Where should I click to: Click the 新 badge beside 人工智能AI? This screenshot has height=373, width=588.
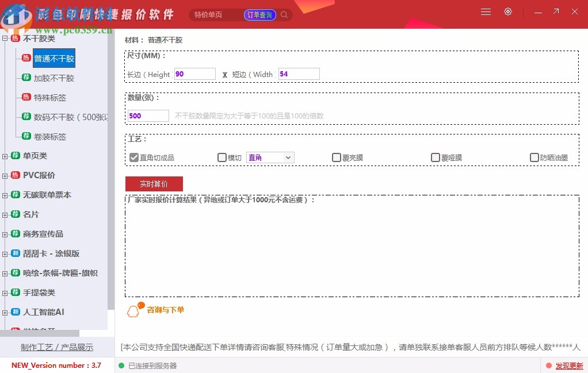click(x=14, y=312)
